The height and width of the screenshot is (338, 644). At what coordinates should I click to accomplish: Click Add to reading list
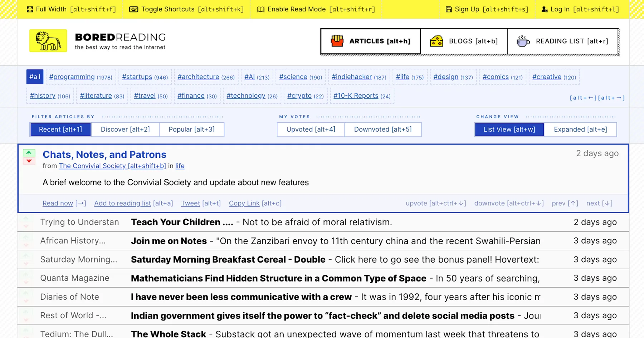(x=122, y=203)
